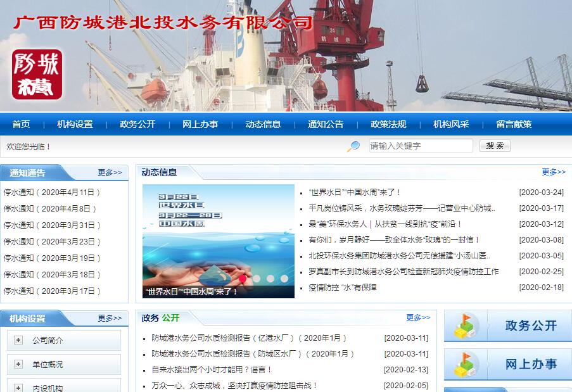Open 万众一心、众志成城 article
The width and height of the screenshot is (572, 392).
tap(234, 386)
